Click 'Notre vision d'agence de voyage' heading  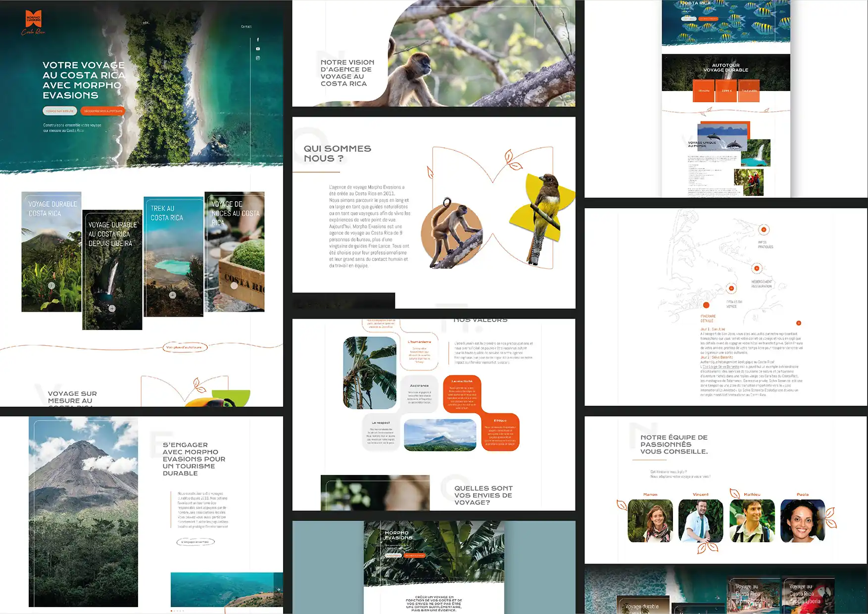tap(347, 73)
